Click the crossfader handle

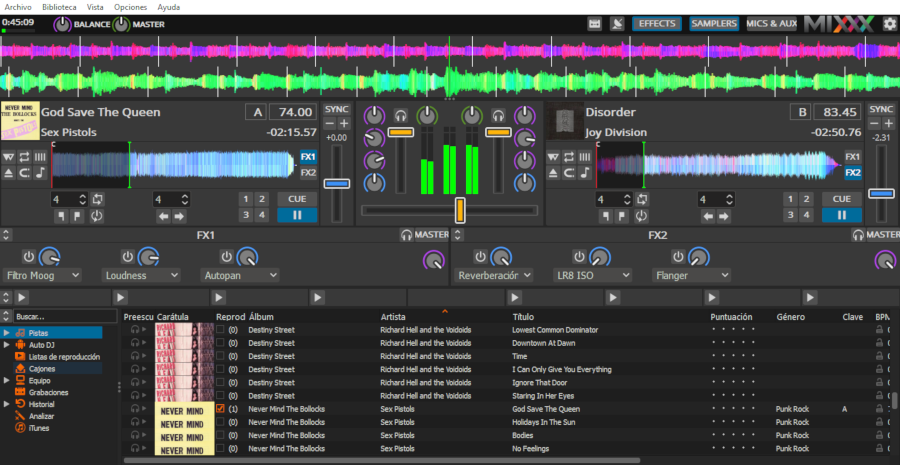tap(460, 210)
